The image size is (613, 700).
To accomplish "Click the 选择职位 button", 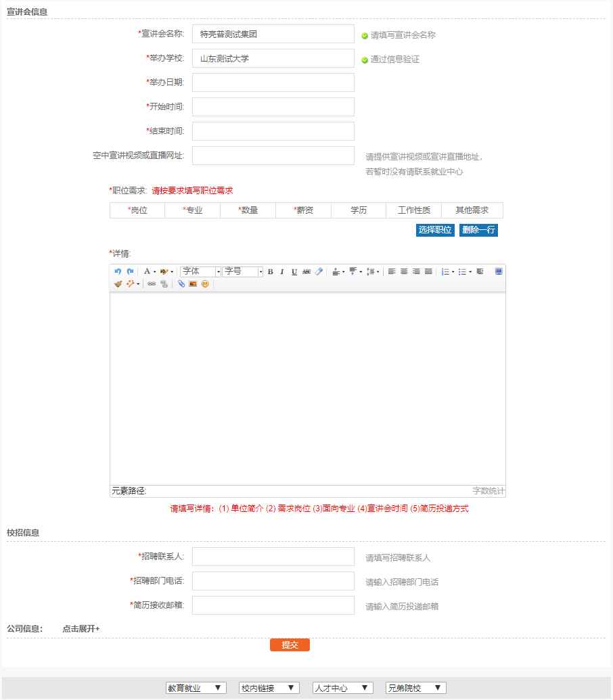I will tap(435, 230).
